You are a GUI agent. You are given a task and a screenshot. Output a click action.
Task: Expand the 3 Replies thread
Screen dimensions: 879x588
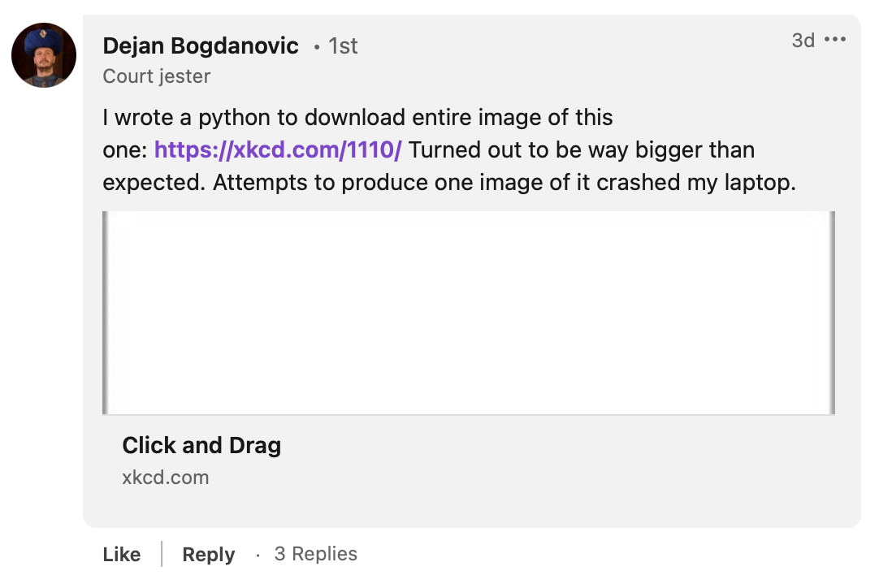[x=315, y=553]
